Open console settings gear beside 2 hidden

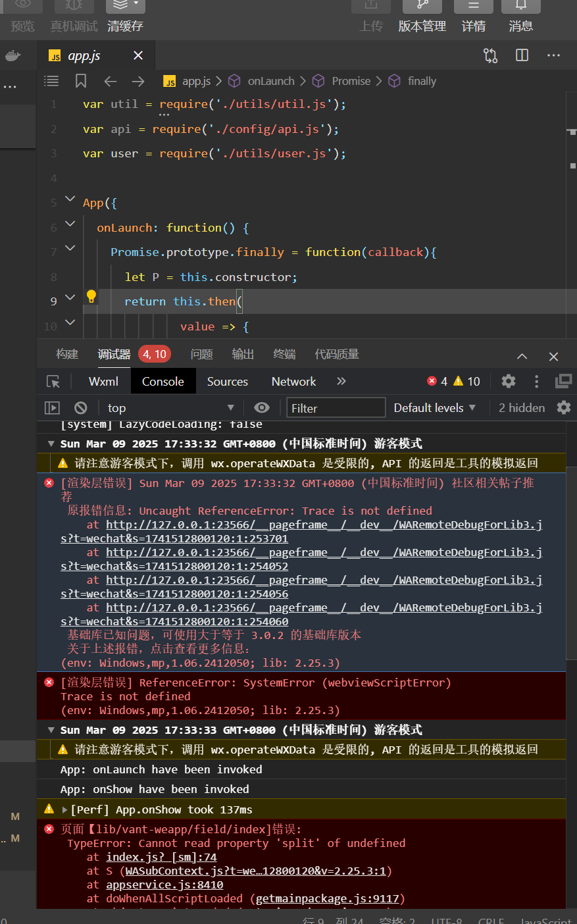point(564,407)
